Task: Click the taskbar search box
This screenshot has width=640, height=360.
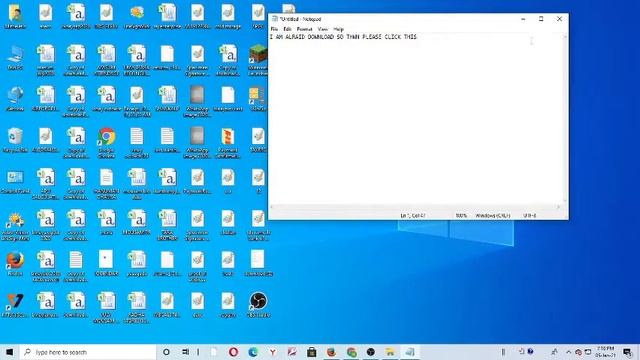Action: pos(88,352)
